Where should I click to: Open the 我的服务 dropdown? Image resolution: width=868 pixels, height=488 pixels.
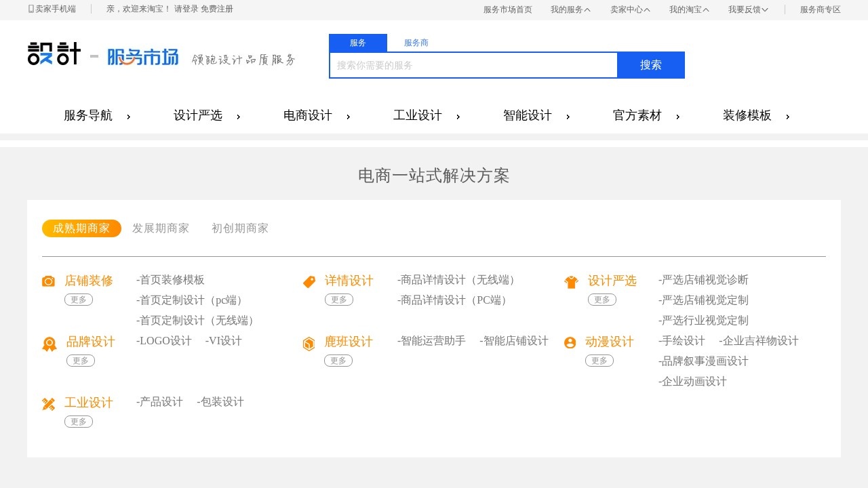coord(570,9)
